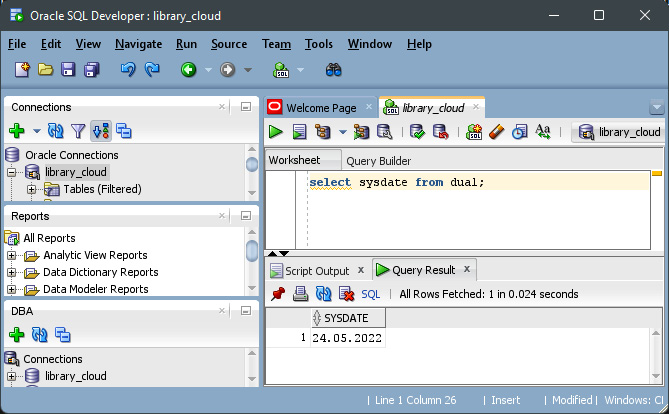Minimize the Reports panel

[246, 216]
